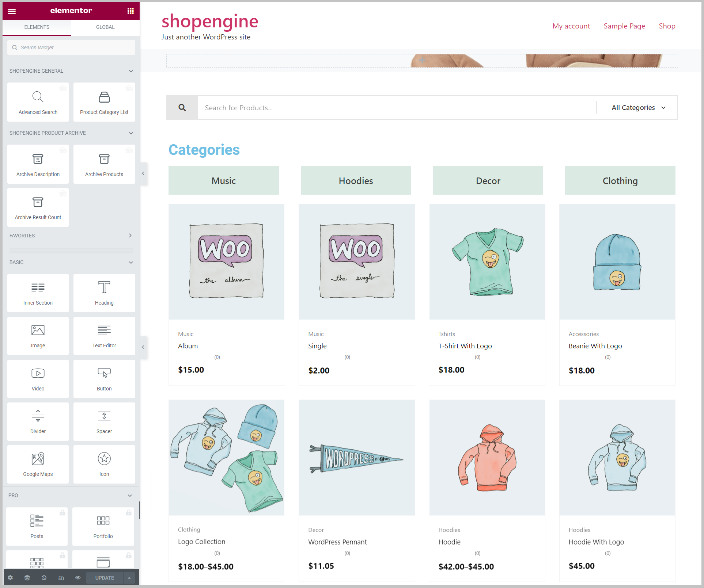Open the hamburger menu icon
The image size is (704, 588).
tap(11, 10)
